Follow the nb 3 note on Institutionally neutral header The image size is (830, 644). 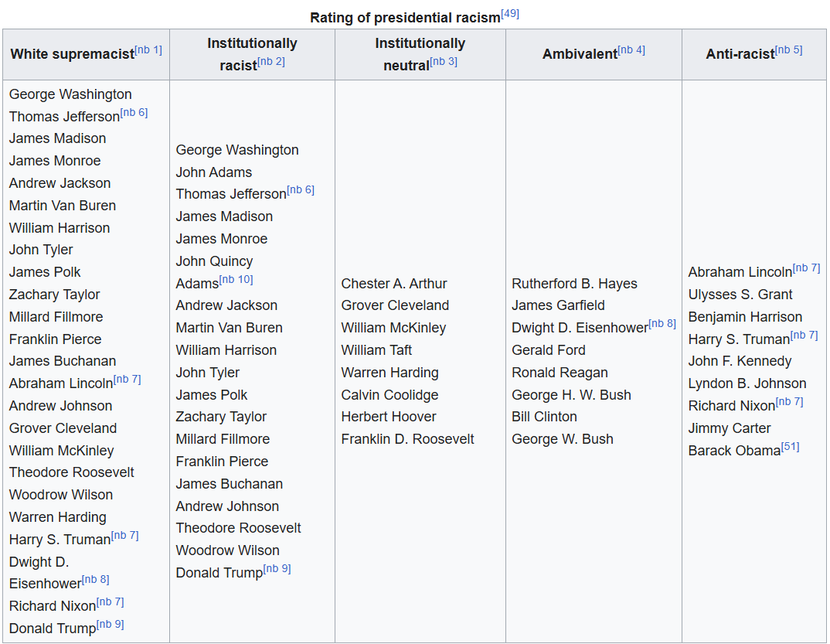point(444,62)
